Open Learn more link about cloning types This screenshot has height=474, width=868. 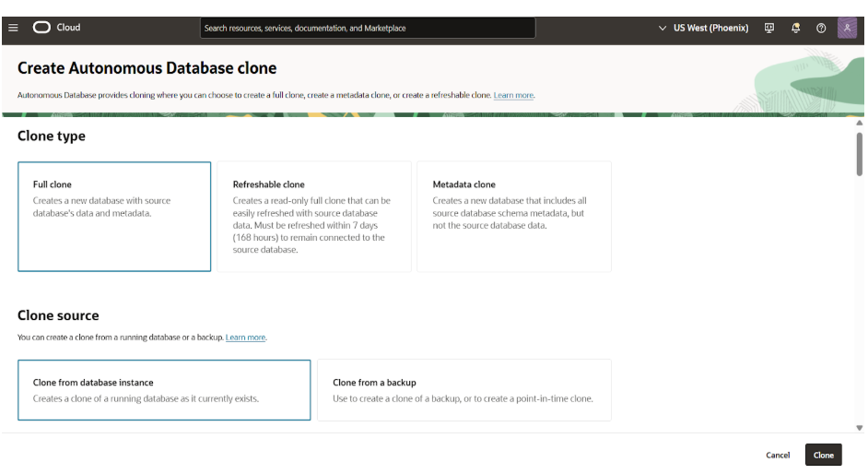coord(513,95)
